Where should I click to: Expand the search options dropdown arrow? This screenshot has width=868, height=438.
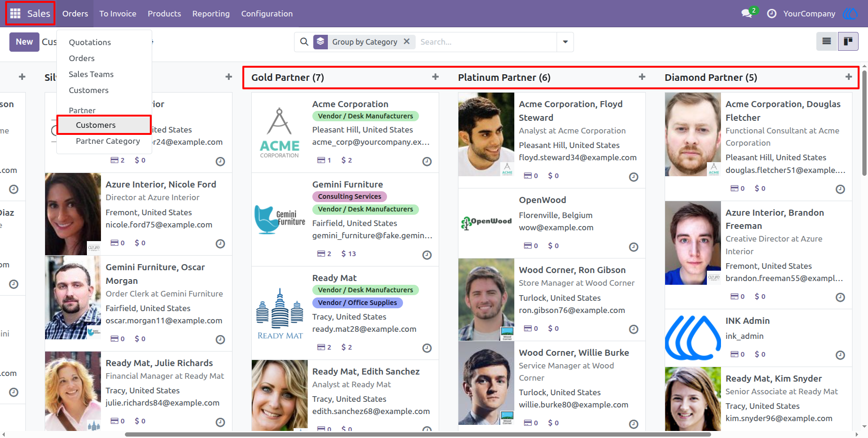(x=565, y=42)
